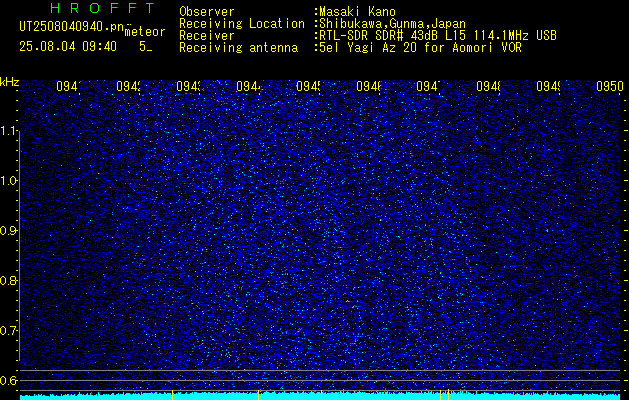Screen dimensions: 629x400
Task: Click the 0948 time label
Action: point(489,86)
